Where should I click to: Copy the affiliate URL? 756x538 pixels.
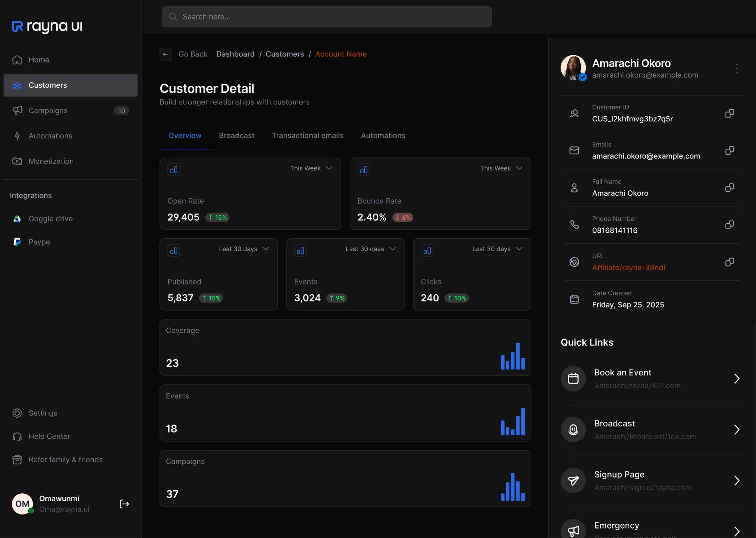730,262
